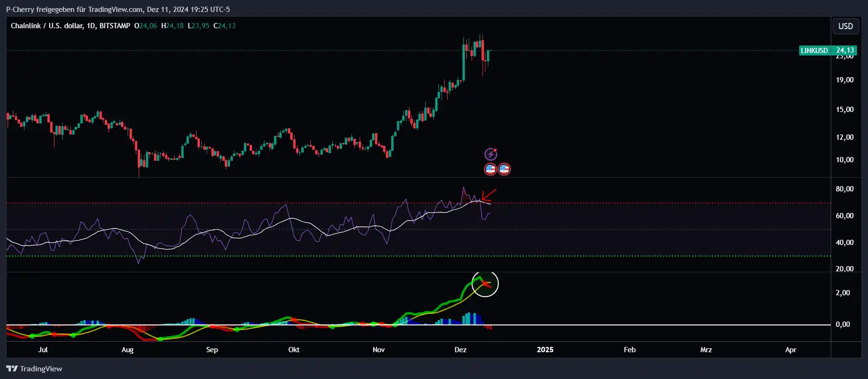This screenshot has width=868, height=379.
Task: Click the 80,00 RSI axis label
Action: pos(845,189)
